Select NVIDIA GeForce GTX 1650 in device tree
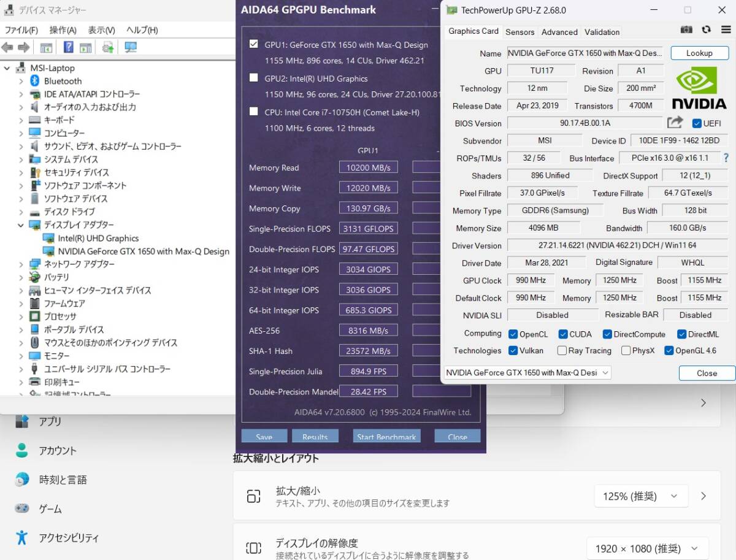The width and height of the screenshot is (736, 560). (143, 251)
